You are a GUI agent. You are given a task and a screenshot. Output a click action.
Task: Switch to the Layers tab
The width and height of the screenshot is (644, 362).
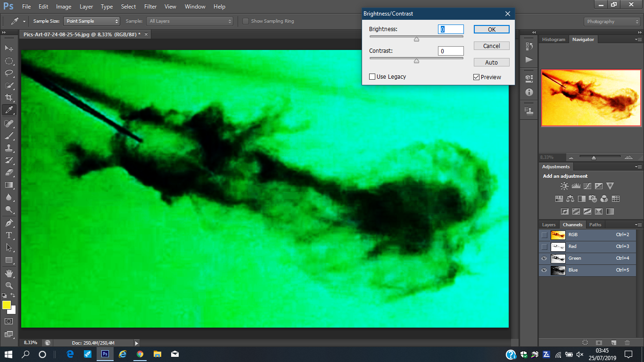tap(549, 225)
